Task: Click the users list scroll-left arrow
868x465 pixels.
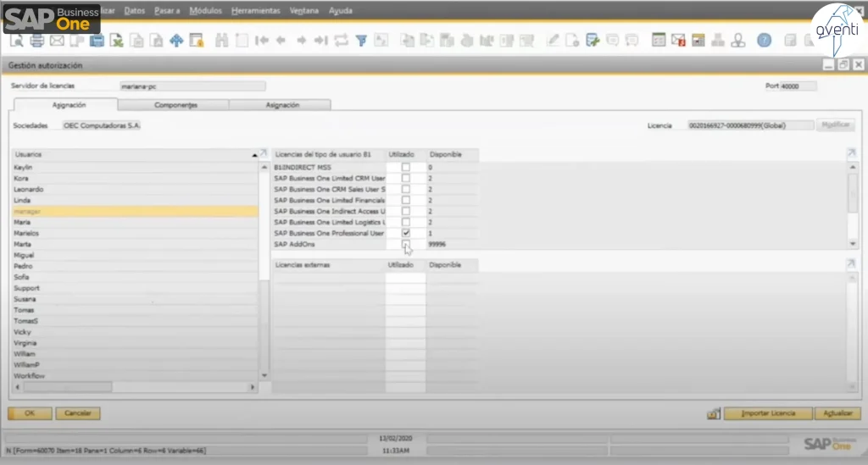Action: [x=18, y=387]
